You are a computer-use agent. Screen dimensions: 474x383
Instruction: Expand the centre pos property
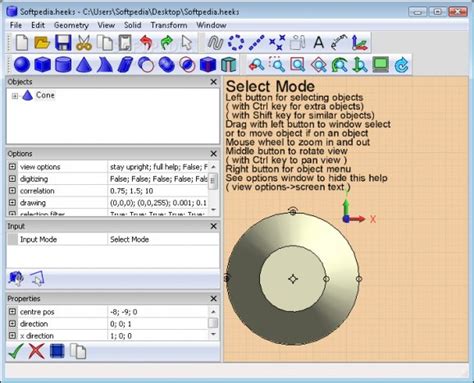[x=12, y=311]
